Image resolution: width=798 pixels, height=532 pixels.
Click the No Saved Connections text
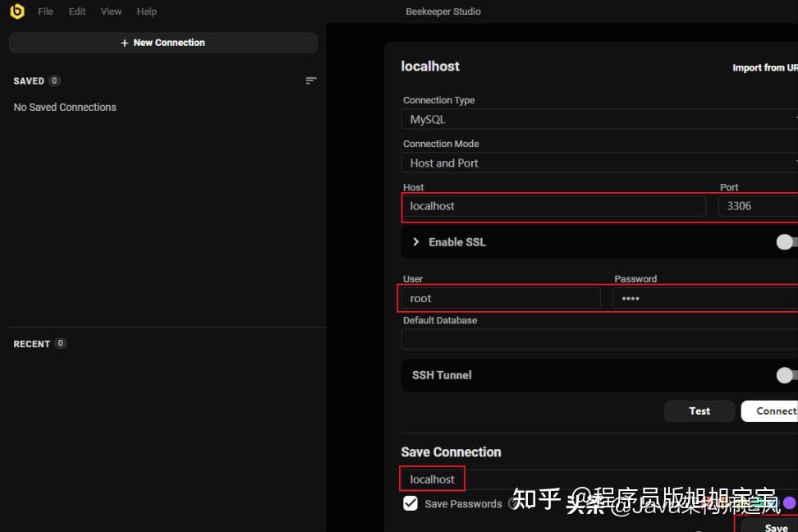point(65,108)
